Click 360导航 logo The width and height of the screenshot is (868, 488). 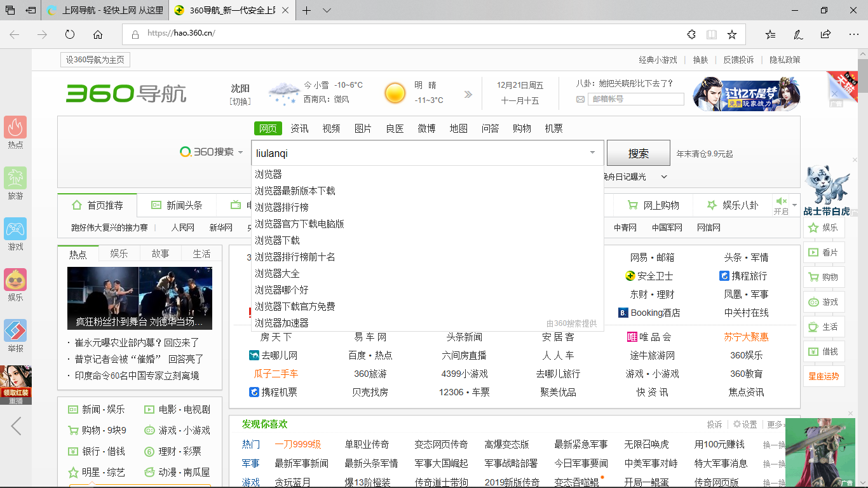click(x=126, y=93)
